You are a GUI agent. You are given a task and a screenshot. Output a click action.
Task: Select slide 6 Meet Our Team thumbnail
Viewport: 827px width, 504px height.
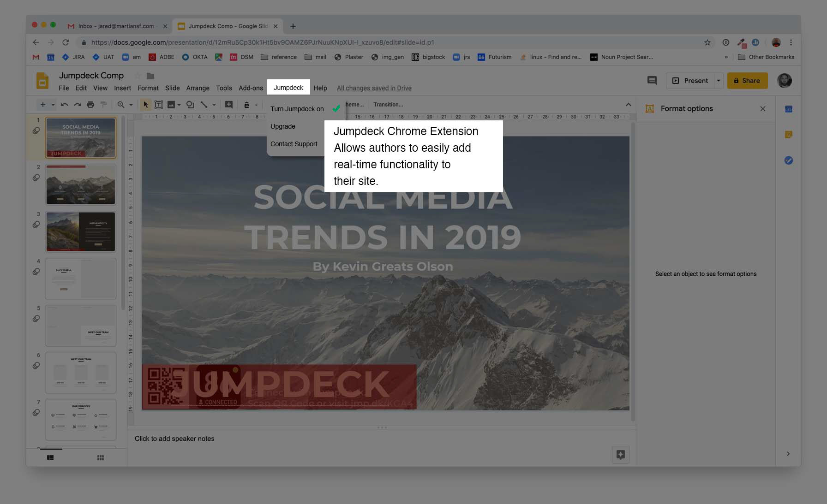(81, 373)
